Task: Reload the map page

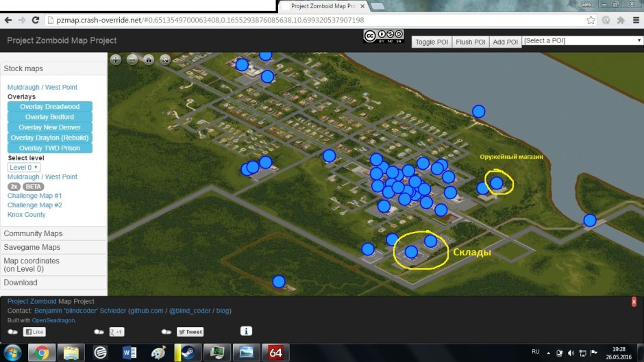Action: coord(36,20)
